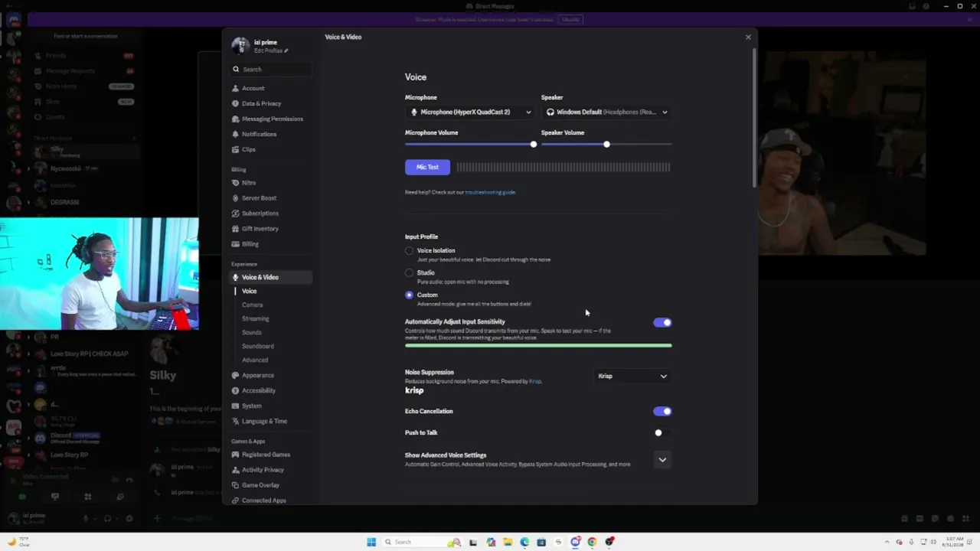Click the settings Search field

pos(272,69)
